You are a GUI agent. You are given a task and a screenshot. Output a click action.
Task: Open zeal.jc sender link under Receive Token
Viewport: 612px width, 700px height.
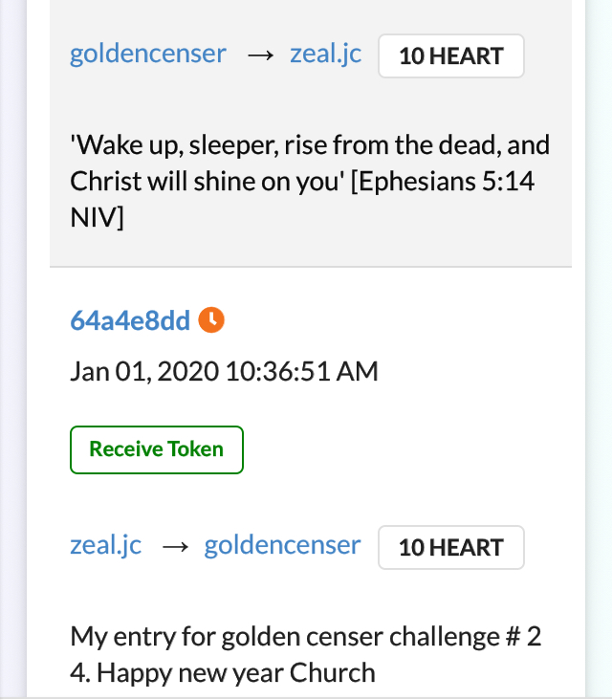106,545
